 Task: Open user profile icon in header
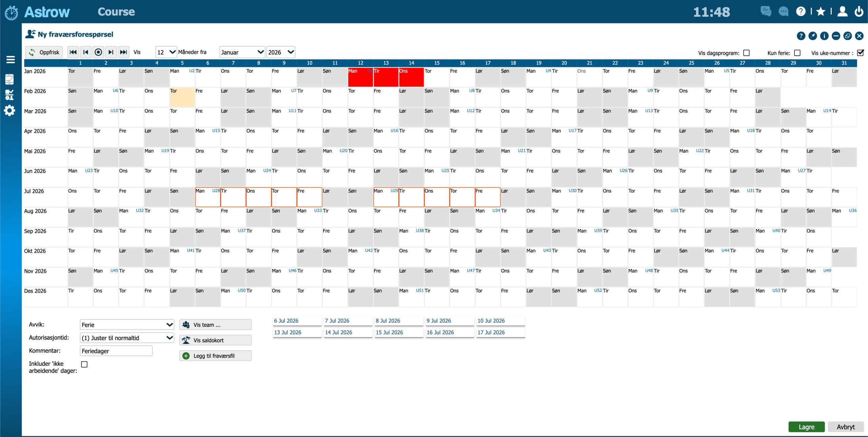coord(842,12)
